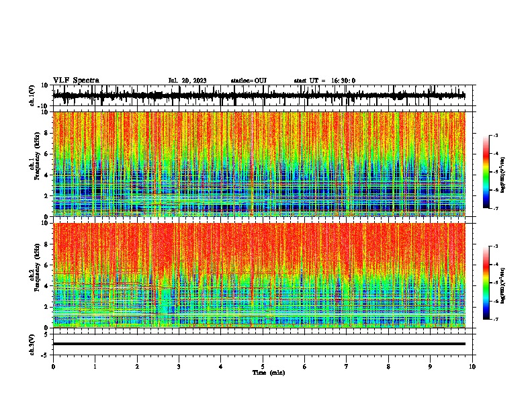Click the ch.2 spectrogram plot
The height and width of the screenshot is (411, 532).
259,275
